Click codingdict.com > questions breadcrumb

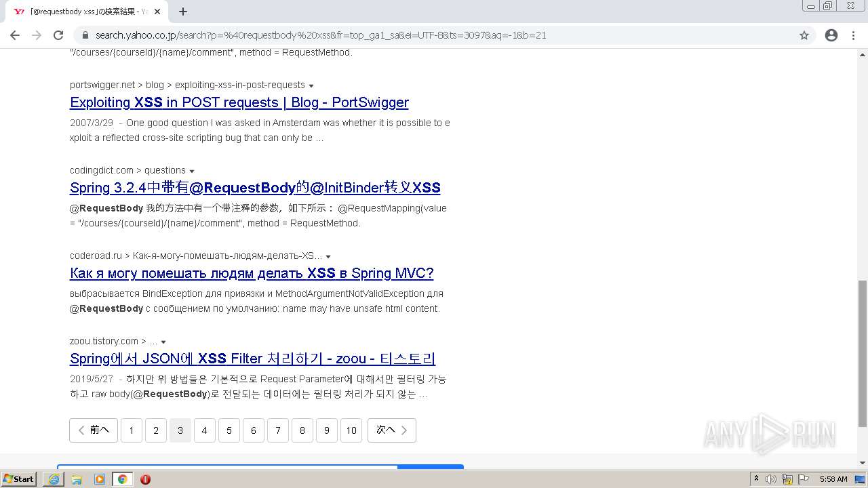pos(127,171)
